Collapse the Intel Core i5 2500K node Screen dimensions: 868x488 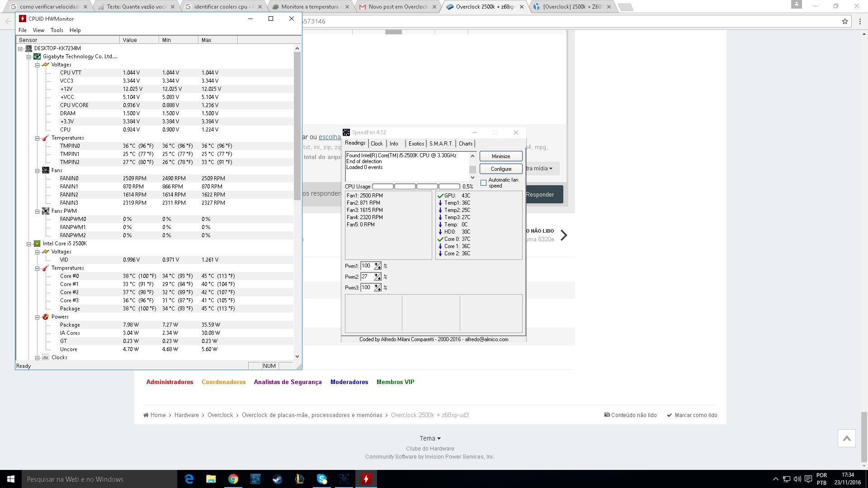[29, 244]
